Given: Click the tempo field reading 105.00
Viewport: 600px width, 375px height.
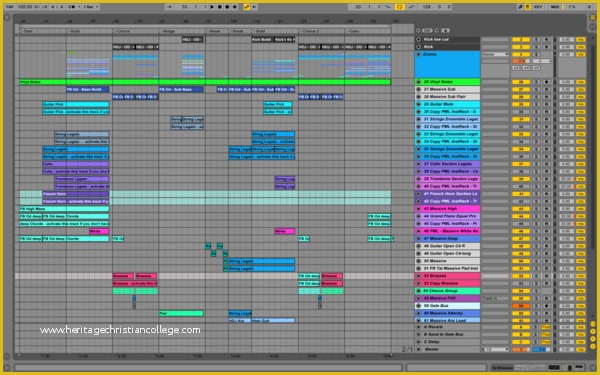Looking at the screenshot, I should [x=24, y=7].
